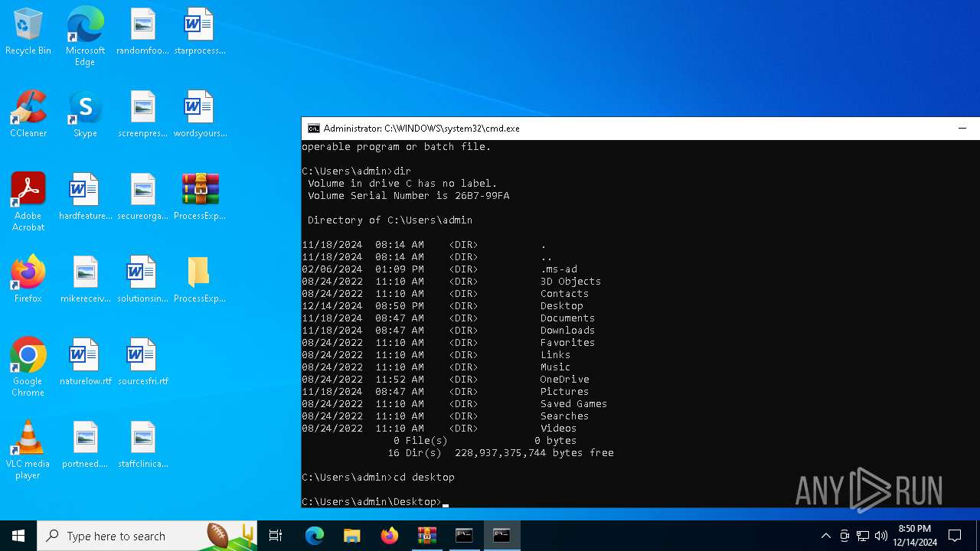Select the screenpres... image file
The width and height of the screenshot is (980, 551).
click(x=142, y=115)
